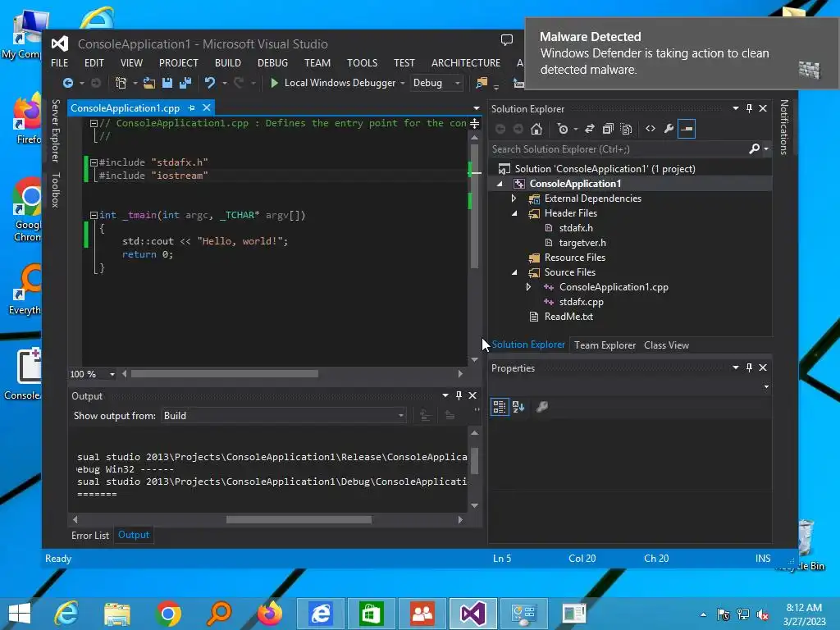This screenshot has height=630, width=840.
Task: Select targetver.h in Solution Explorer
Action: click(x=582, y=243)
